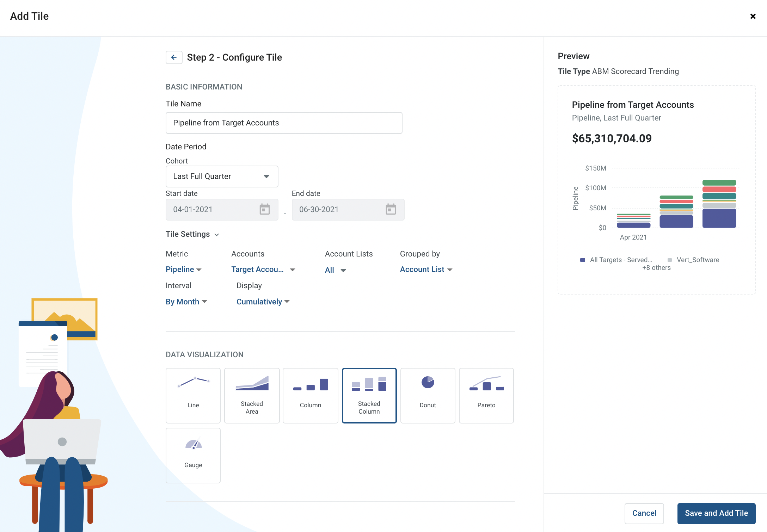The image size is (767, 532).
Task: Click the Pipeline from Target Accounts preview title
Action: (x=633, y=105)
